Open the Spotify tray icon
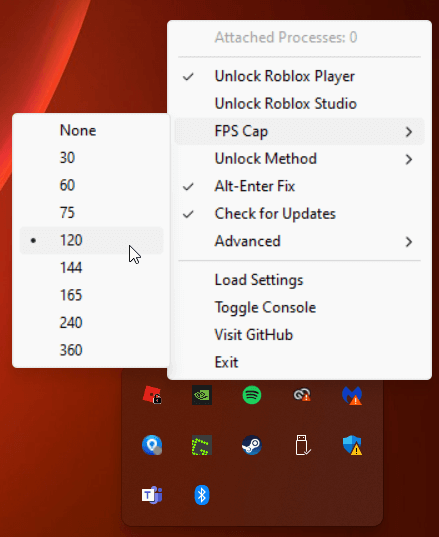The width and height of the screenshot is (439, 537). point(252,395)
